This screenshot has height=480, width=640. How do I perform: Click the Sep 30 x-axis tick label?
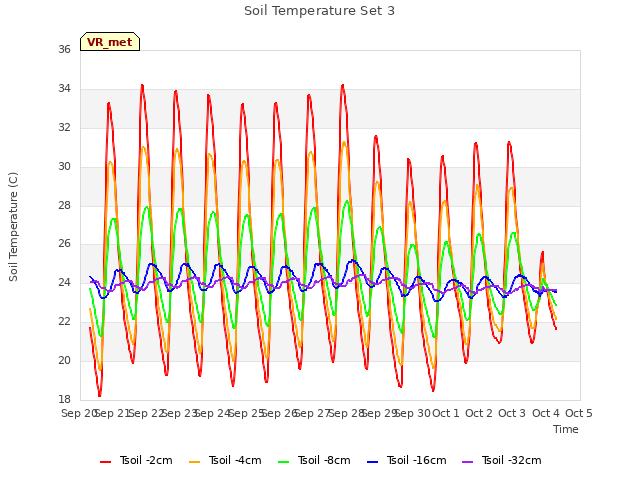[x=413, y=413]
